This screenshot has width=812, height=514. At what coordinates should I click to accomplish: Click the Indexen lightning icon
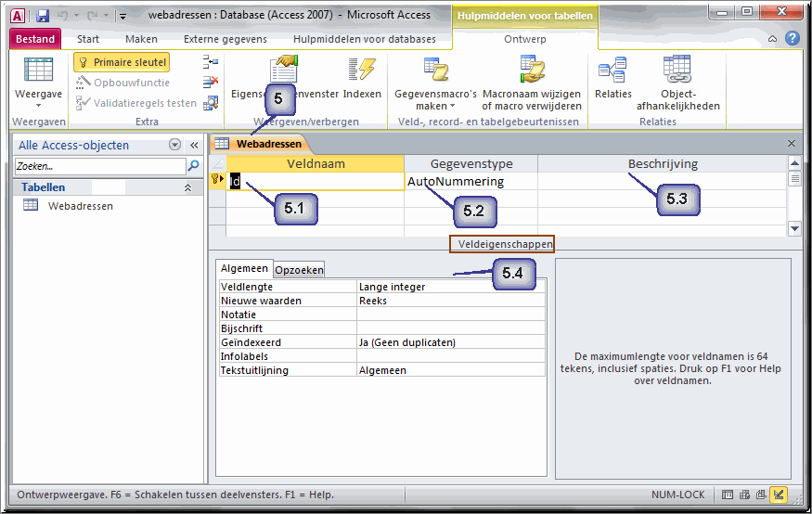[x=362, y=70]
